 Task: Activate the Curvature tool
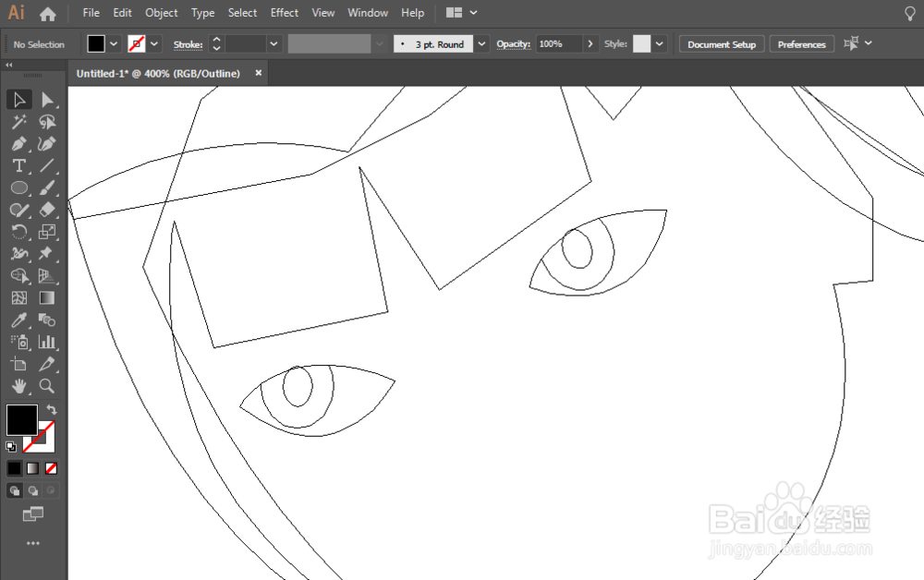[47, 144]
